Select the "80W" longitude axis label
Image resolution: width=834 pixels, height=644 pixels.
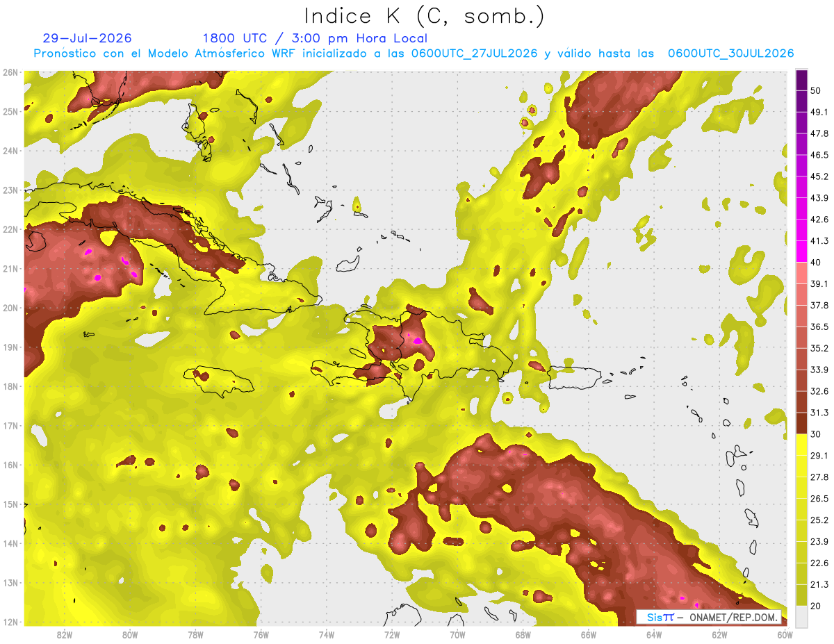point(130,635)
